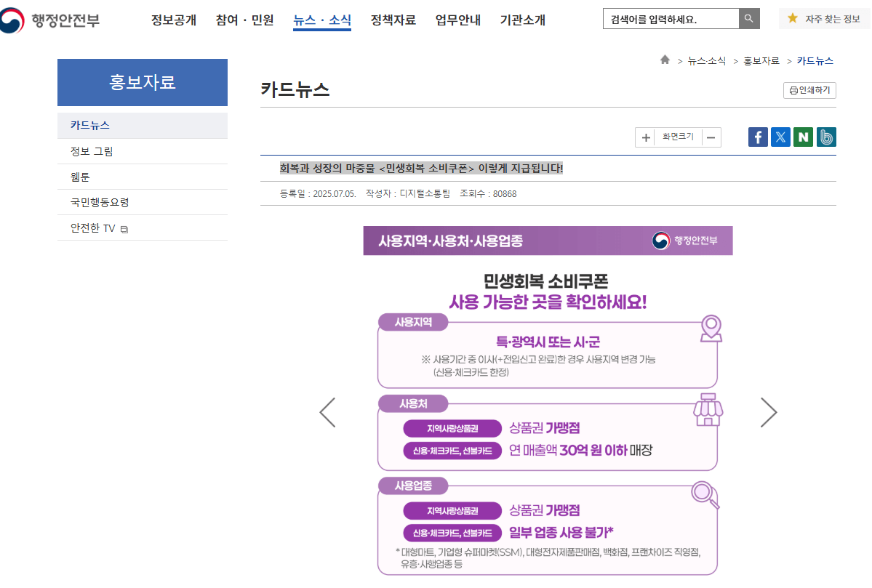Select 국민행동요령 in the sidebar
This screenshot has height=588, width=872.
pyautogui.click(x=143, y=202)
